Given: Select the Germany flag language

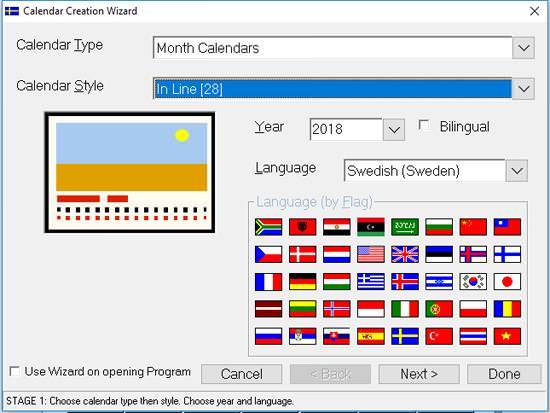Looking at the screenshot, I should [302, 281].
